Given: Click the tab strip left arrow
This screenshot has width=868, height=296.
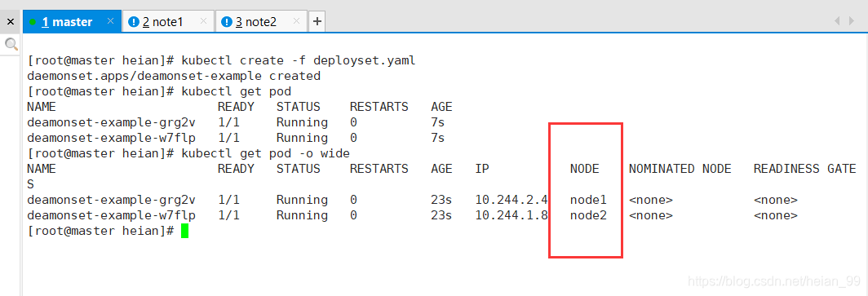Looking at the screenshot, I should [836, 21].
